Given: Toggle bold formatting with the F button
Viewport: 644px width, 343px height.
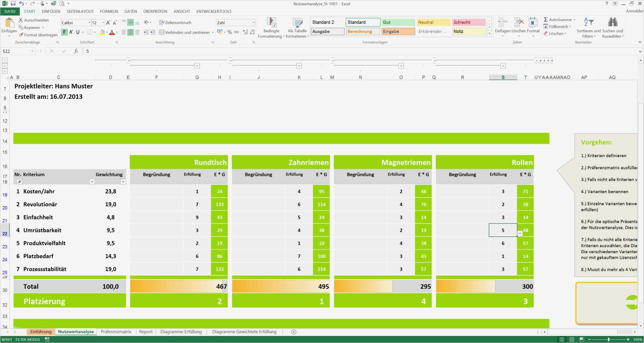Looking at the screenshot, I should [64, 32].
